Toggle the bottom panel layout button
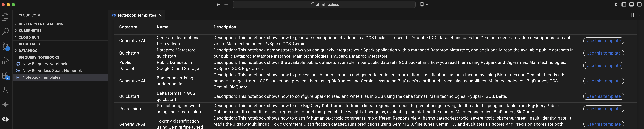 tap(631, 5)
